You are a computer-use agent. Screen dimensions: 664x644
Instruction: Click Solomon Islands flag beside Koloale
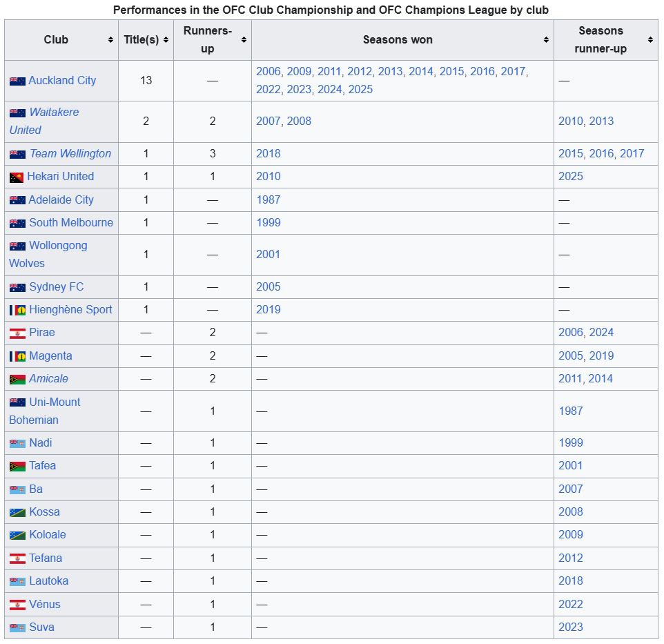point(17,535)
